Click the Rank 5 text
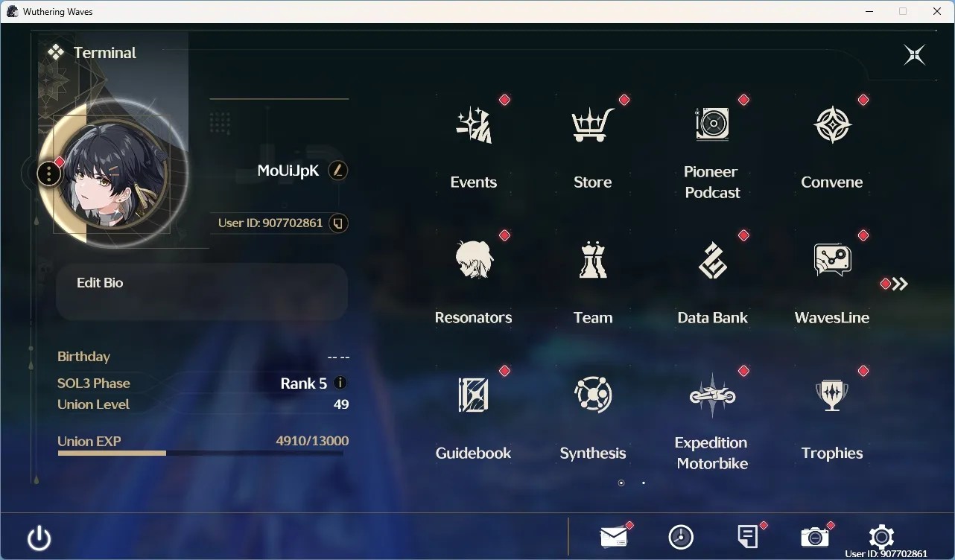The width and height of the screenshot is (955, 560). [x=303, y=384]
